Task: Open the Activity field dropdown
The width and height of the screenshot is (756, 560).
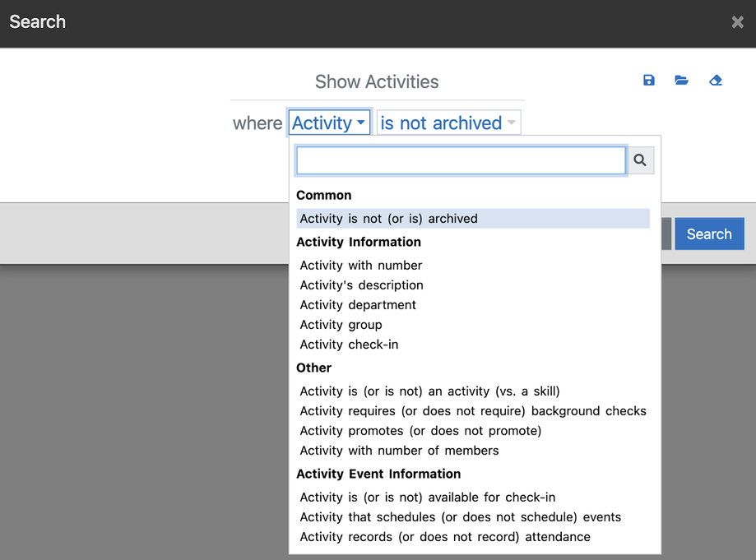Action: [x=329, y=123]
